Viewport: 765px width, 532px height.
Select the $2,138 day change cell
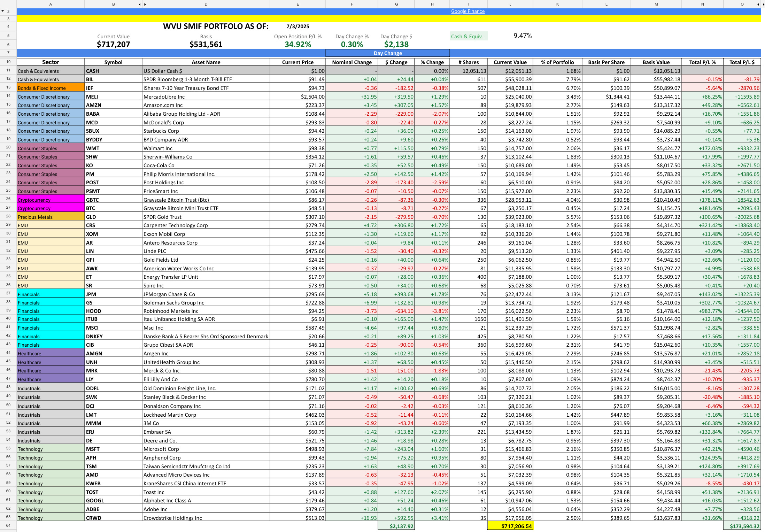point(396,44)
